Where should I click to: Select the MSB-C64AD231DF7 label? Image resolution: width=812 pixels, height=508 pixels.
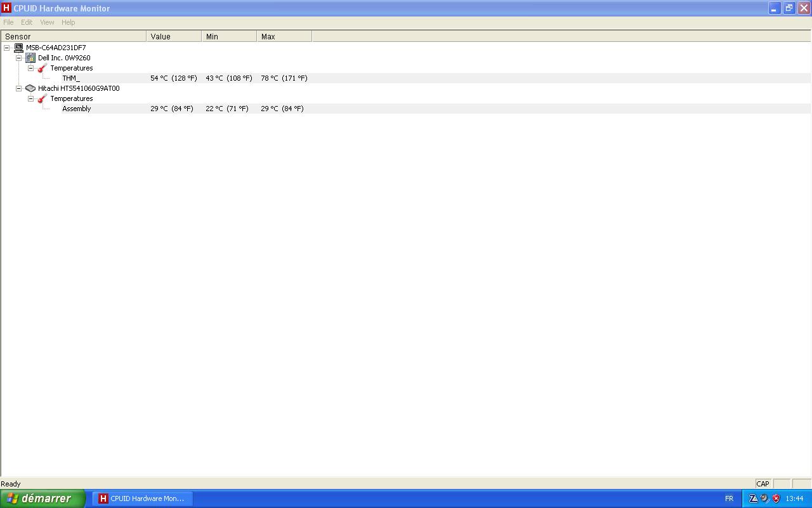click(x=56, y=48)
